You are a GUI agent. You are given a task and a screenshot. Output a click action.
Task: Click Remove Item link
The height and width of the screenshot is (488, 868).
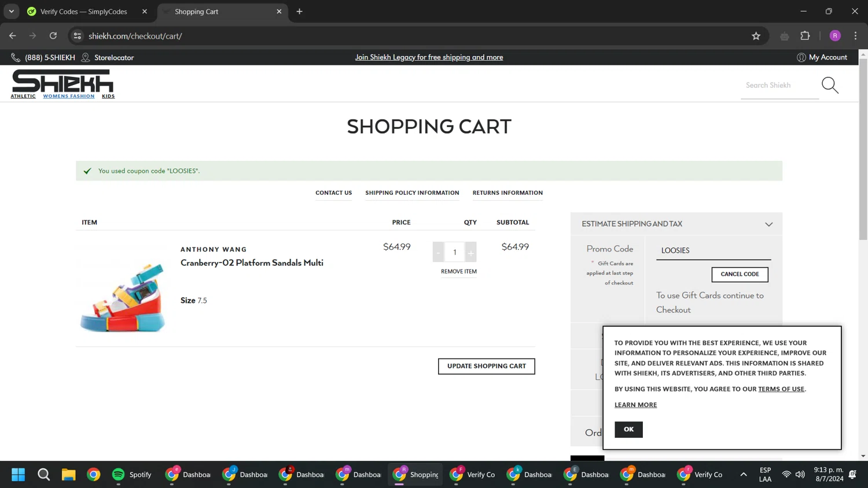click(x=458, y=271)
